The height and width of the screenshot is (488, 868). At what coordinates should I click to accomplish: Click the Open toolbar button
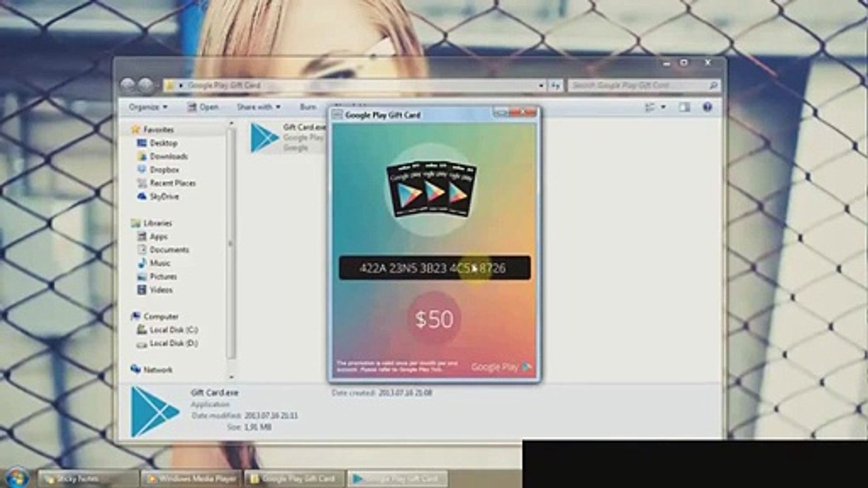203,107
